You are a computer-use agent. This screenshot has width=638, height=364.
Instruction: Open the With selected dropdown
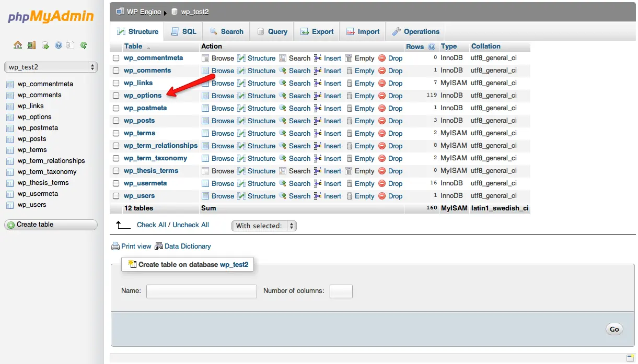pyautogui.click(x=264, y=226)
